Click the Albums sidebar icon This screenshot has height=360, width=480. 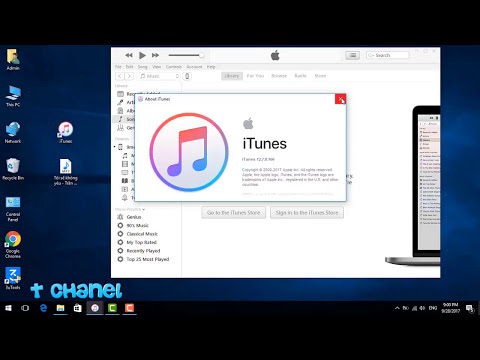(120, 111)
